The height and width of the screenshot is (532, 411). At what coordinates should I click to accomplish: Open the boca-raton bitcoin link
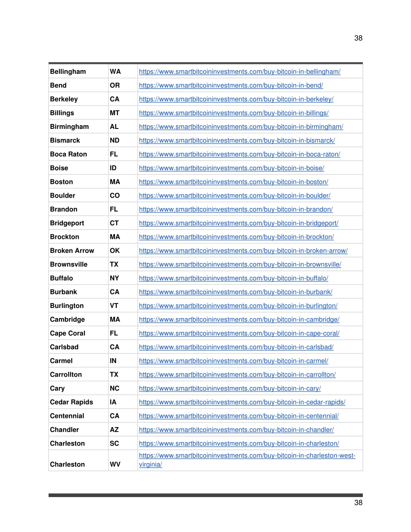pyautogui.click(x=240, y=154)
